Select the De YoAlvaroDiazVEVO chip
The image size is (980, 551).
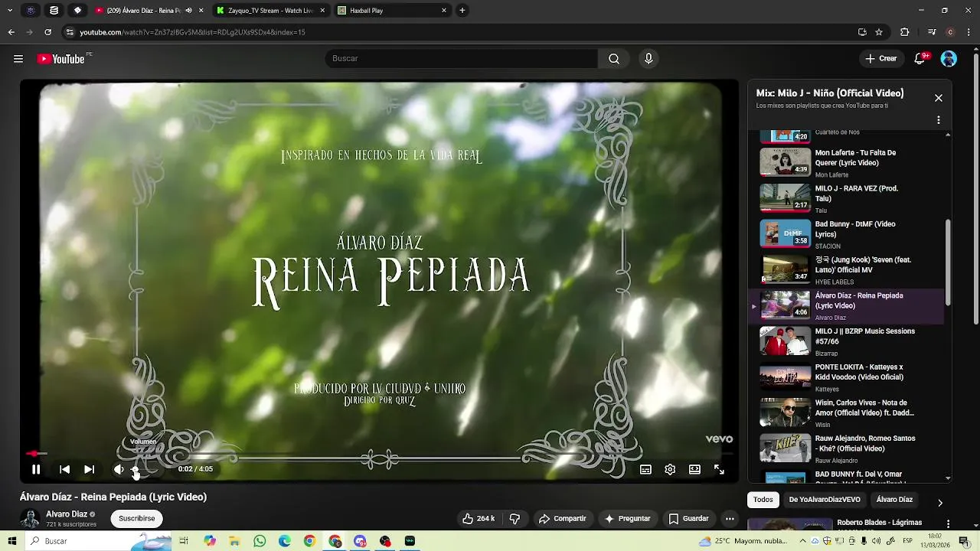pos(825,500)
